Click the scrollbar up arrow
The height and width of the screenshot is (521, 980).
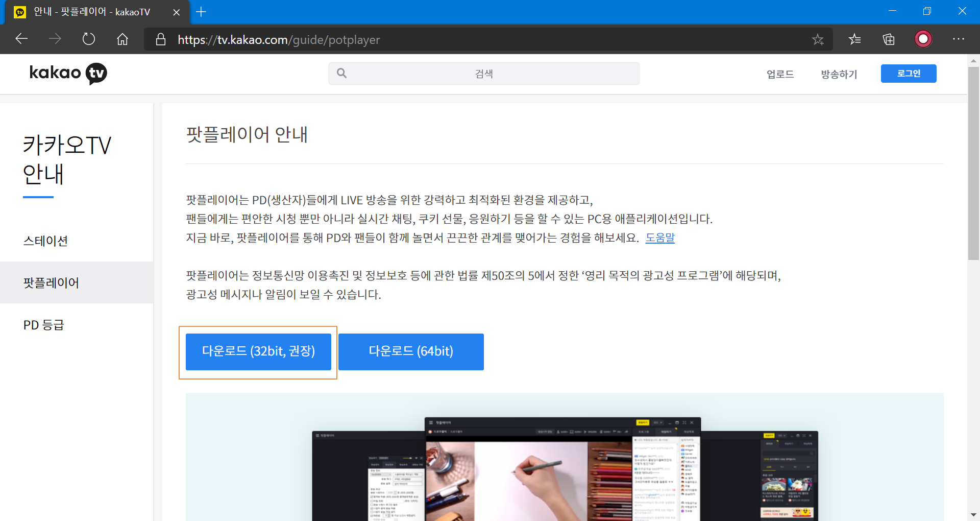click(x=973, y=60)
